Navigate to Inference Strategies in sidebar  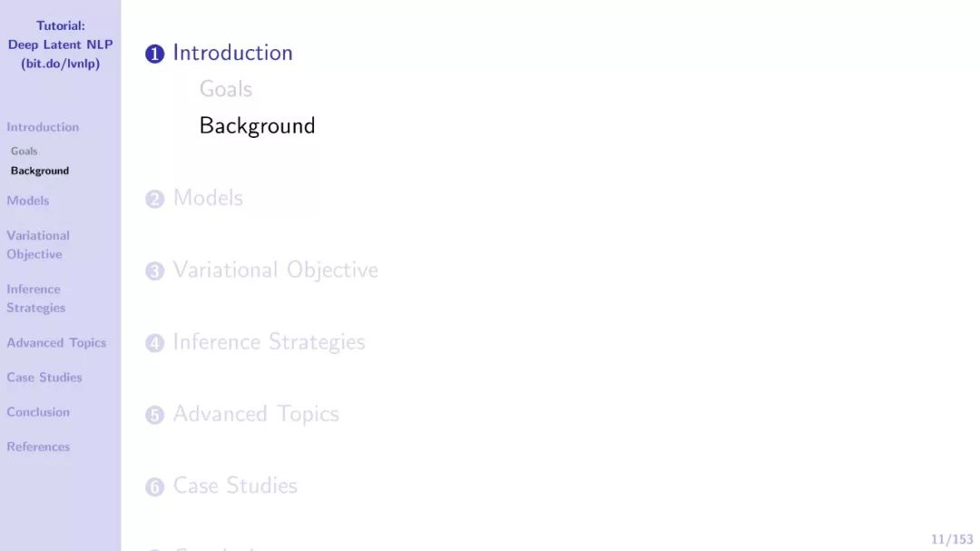35,299
